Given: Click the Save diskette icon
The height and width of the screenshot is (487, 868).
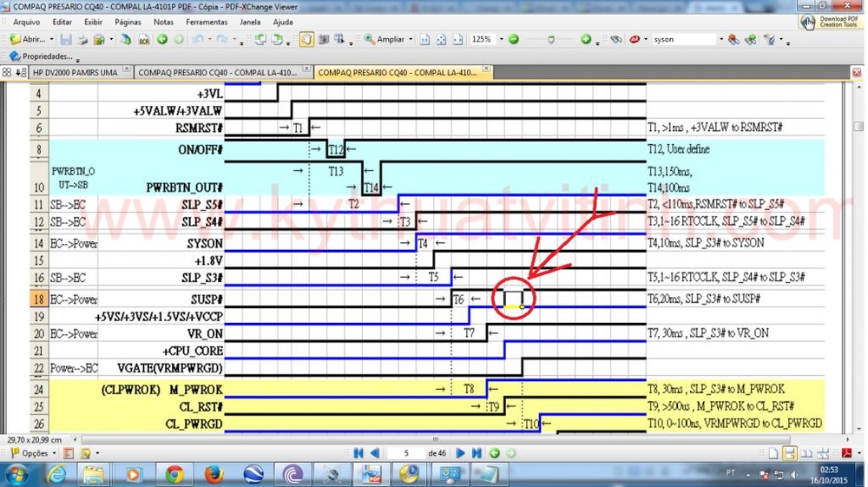Looking at the screenshot, I should click(x=66, y=39).
